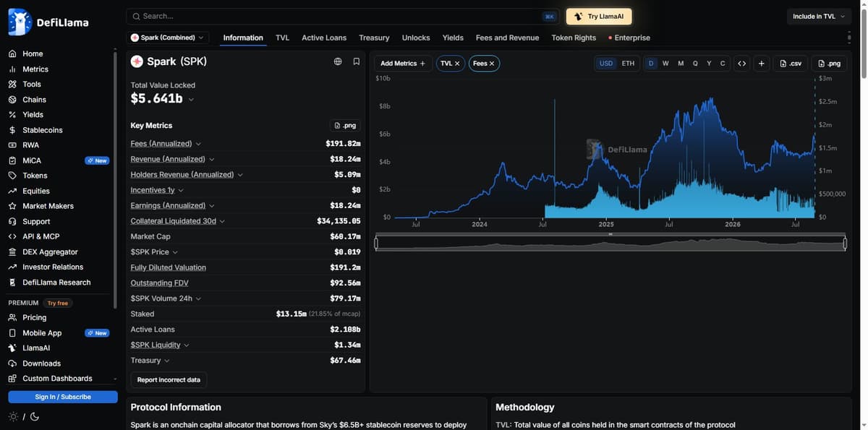Expand Incentives 1y row
Viewport: 868px width, 430px height.
pos(181,190)
